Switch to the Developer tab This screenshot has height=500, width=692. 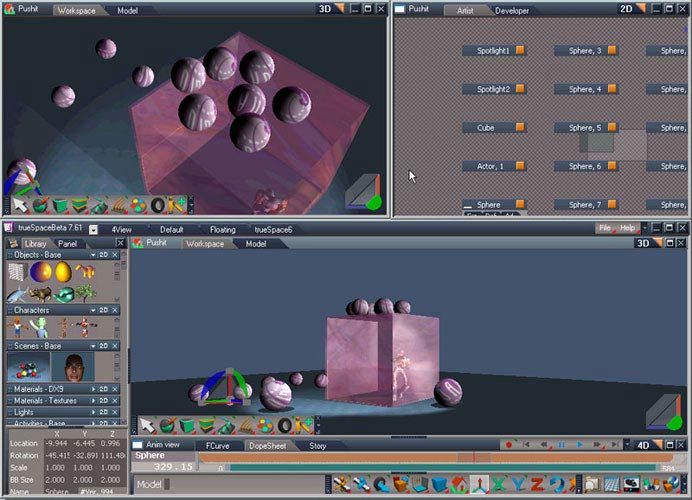[513, 10]
